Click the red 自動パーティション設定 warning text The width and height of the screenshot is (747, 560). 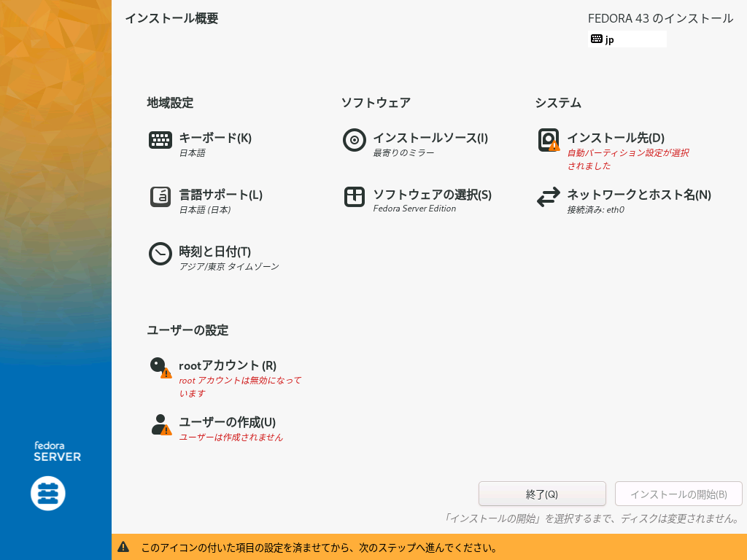(627, 159)
